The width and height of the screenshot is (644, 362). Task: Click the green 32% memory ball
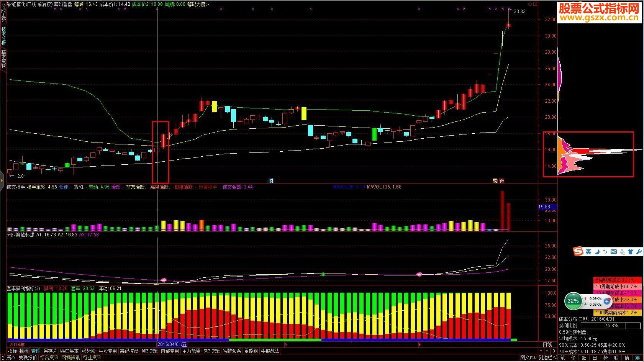(x=573, y=301)
